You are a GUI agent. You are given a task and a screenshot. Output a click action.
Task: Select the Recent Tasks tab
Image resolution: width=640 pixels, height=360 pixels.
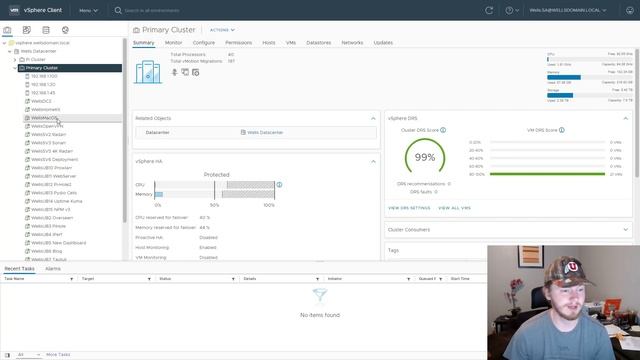click(x=19, y=269)
